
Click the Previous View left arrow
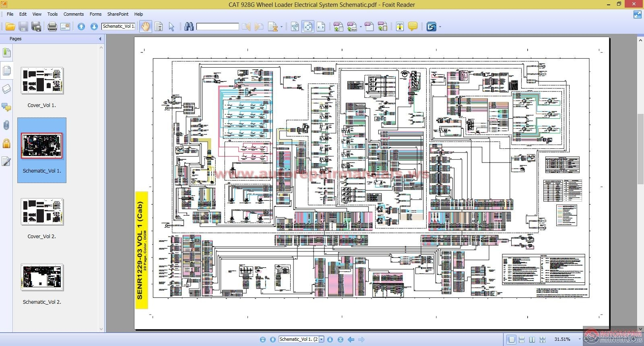351,339
